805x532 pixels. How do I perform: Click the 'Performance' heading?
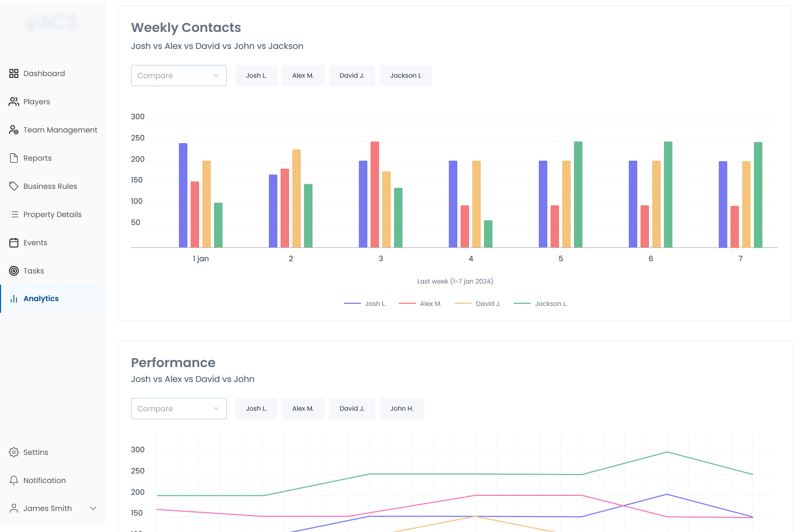pyautogui.click(x=173, y=363)
